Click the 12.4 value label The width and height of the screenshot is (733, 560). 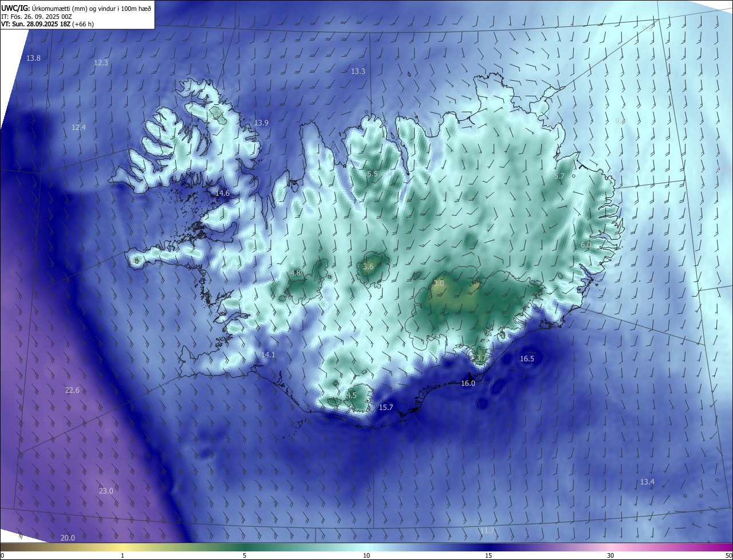point(78,127)
